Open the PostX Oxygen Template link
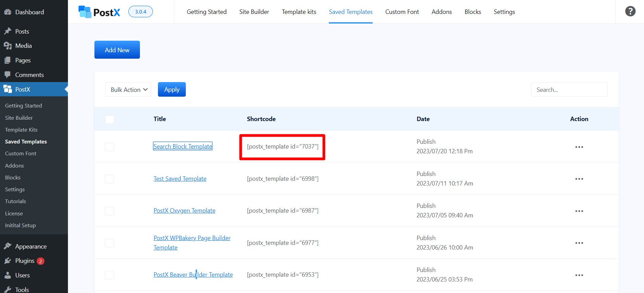 click(184, 211)
